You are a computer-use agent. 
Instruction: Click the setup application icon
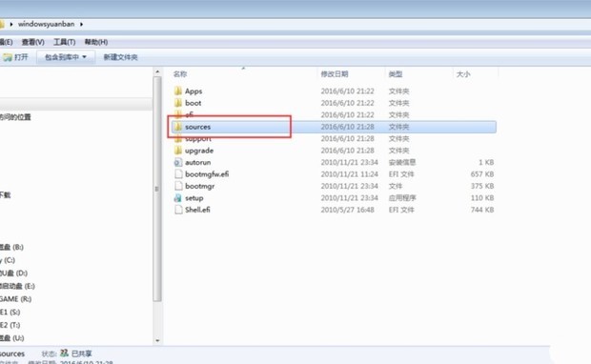(178, 198)
